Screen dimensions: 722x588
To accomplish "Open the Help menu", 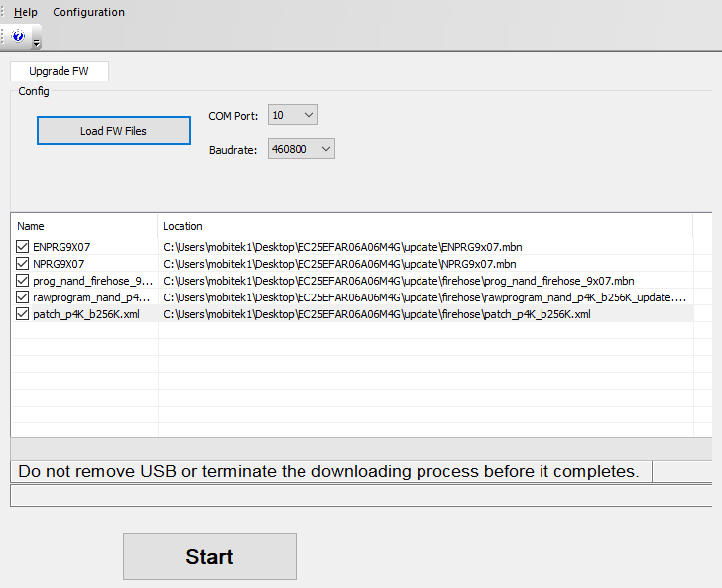I will click(26, 12).
